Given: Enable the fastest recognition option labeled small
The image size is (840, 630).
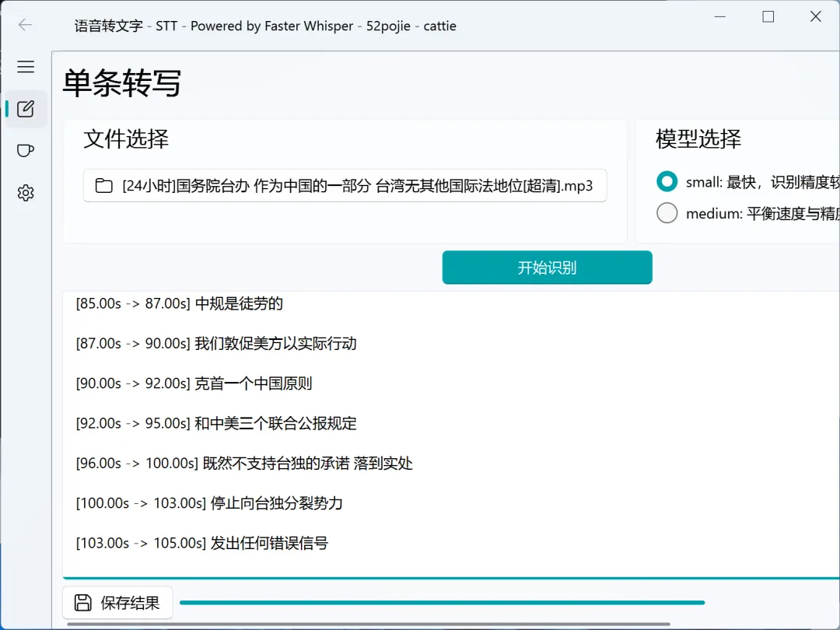Looking at the screenshot, I should pos(667,181).
